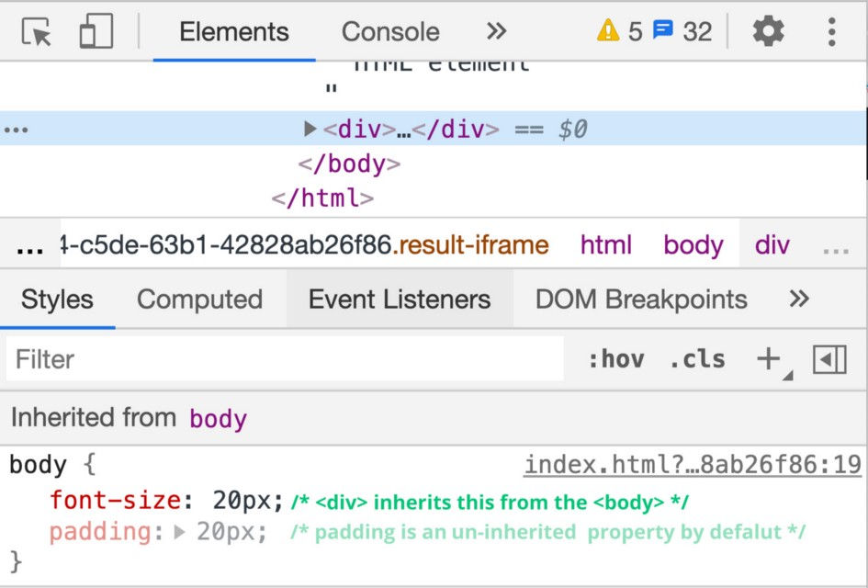
Task: Toggle the computed styles sidebar icon
Action: point(829,359)
